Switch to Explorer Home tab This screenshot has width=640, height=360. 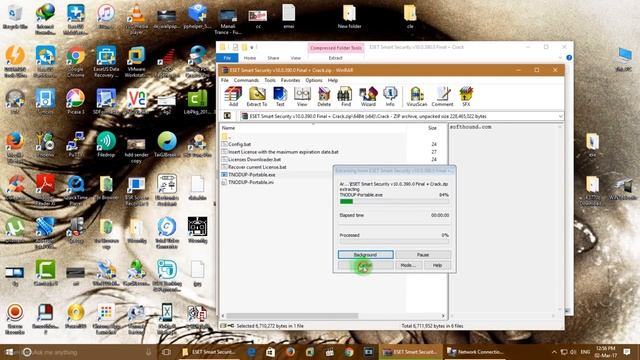point(250,58)
